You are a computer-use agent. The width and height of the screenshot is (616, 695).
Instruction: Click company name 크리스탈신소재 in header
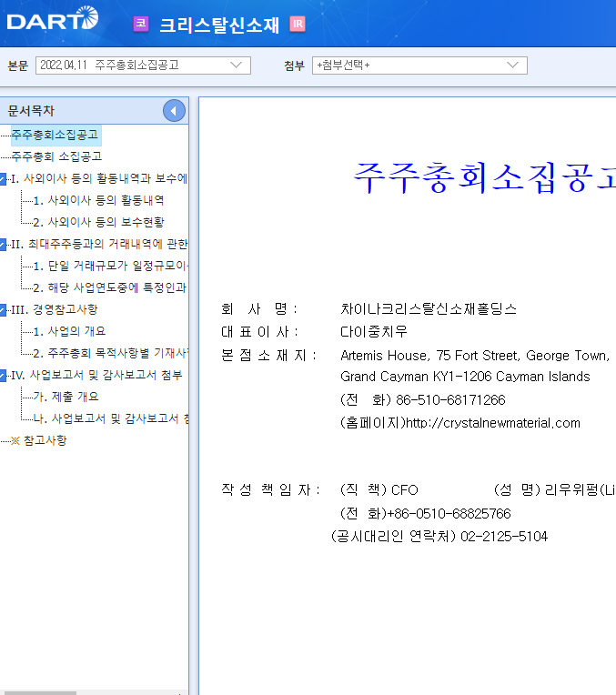tap(219, 25)
